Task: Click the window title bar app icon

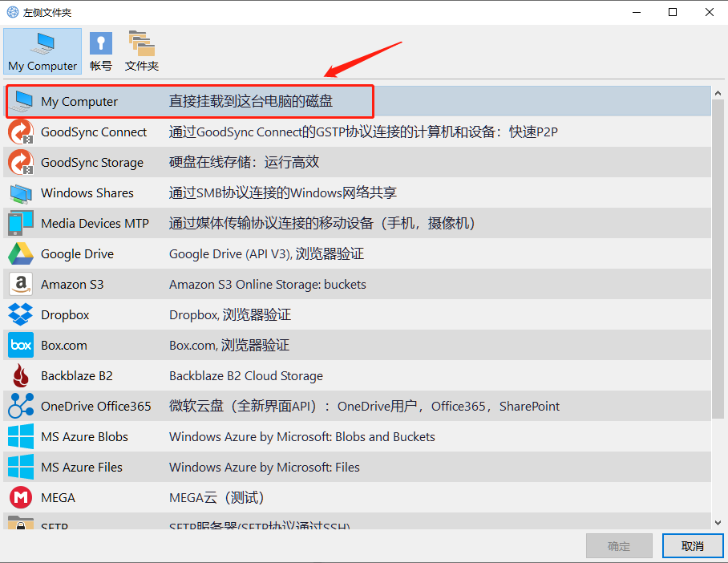Action: tap(13, 12)
